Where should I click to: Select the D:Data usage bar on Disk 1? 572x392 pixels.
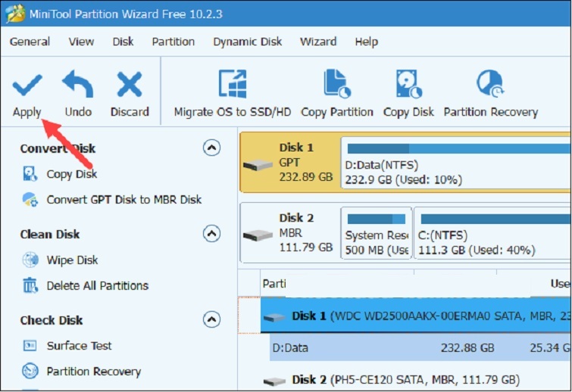pos(455,165)
